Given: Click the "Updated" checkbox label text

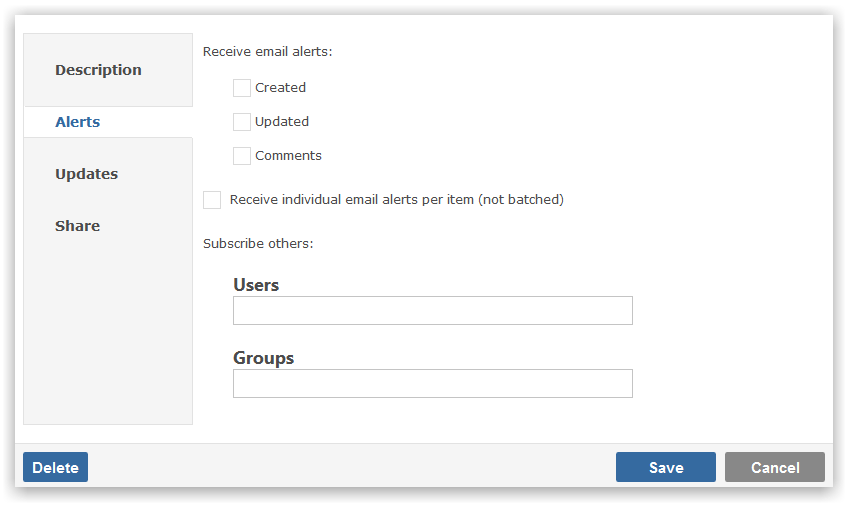Looking at the screenshot, I should point(282,121).
